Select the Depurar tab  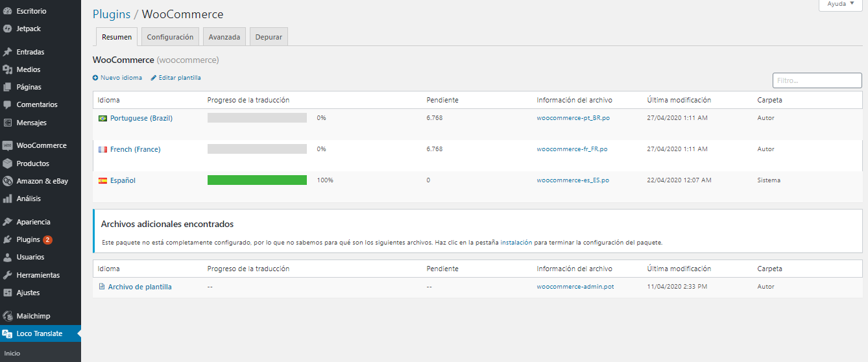click(269, 37)
